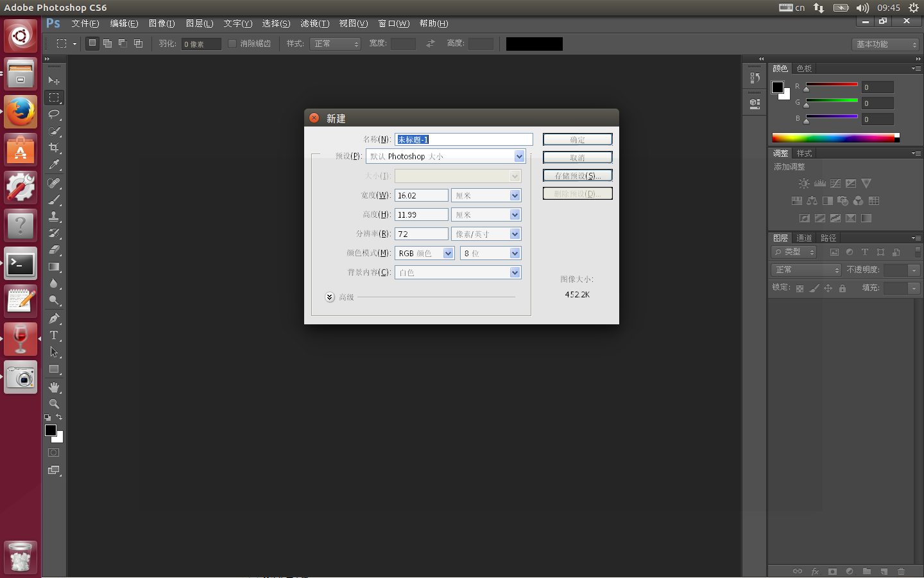Select the Dodge tool
Image resolution: width=924 pixels, height=578 pixels.
click(x=54, y=300)
